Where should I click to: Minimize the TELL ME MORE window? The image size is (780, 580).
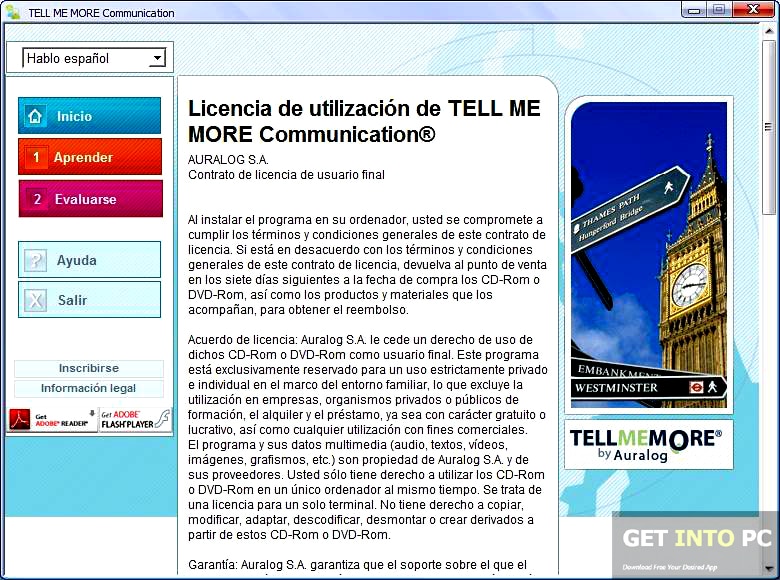point(694,10)
